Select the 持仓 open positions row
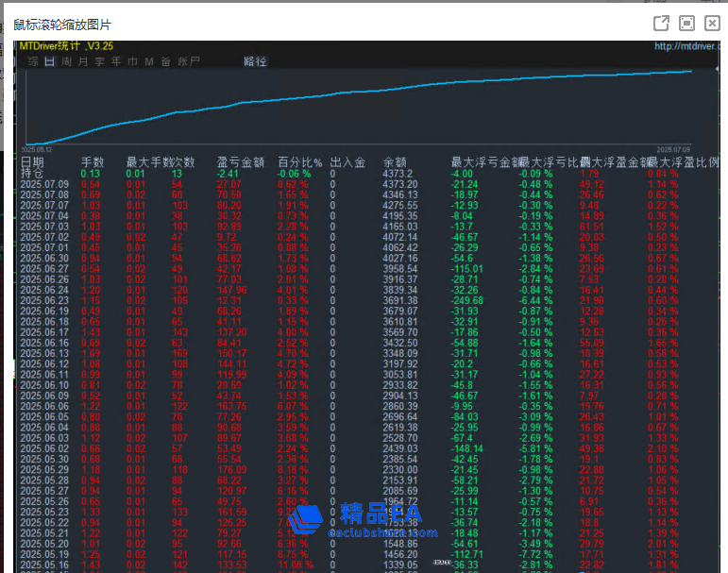The width and height of the screenshot is (728, 573). tap(32, 174)
